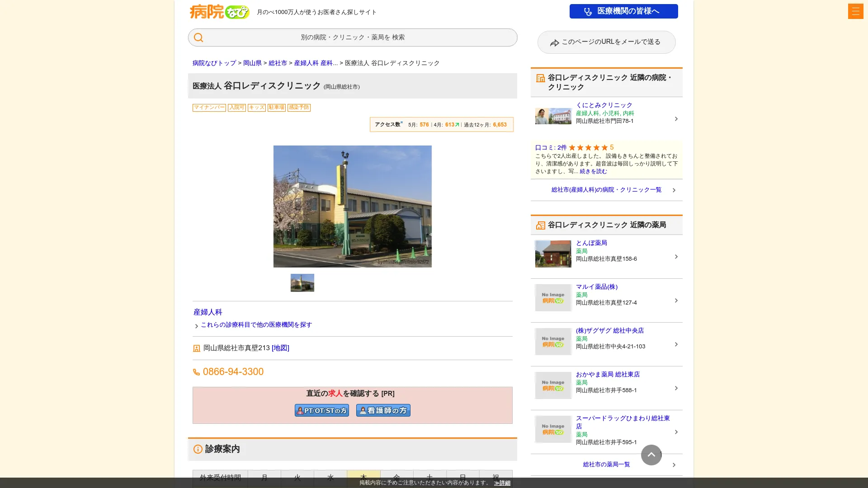
Task: Click chevron beside 総社市の薬局一覧
Action: click(x=674, y=465)
